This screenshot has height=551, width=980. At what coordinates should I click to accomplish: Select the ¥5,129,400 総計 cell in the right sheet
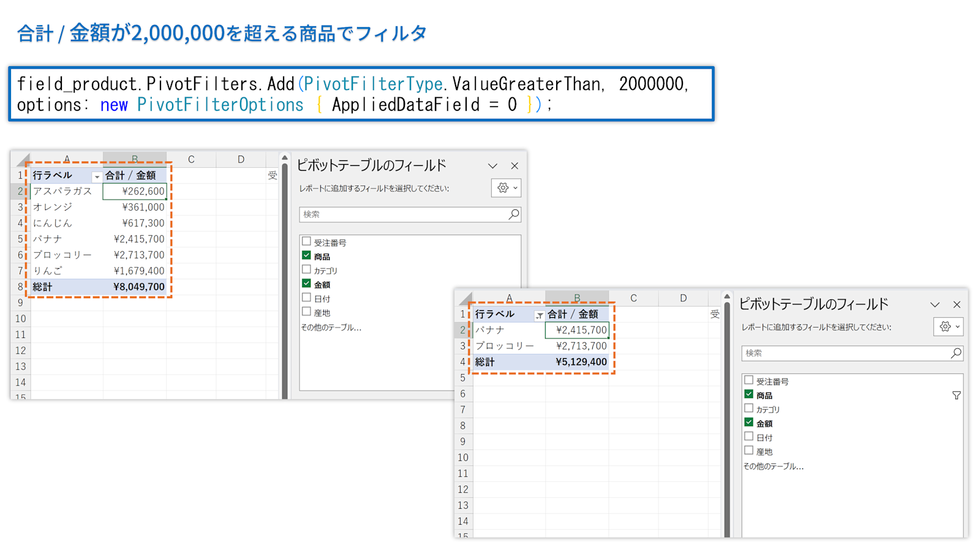[x=577, y=362]
